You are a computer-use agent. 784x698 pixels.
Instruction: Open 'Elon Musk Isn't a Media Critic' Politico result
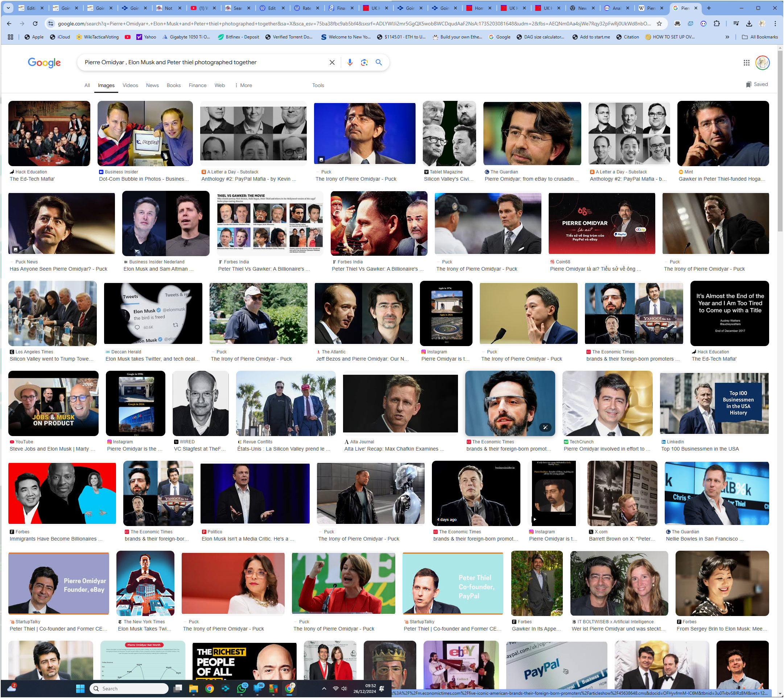pyautogui.click(x=255, y=493)
